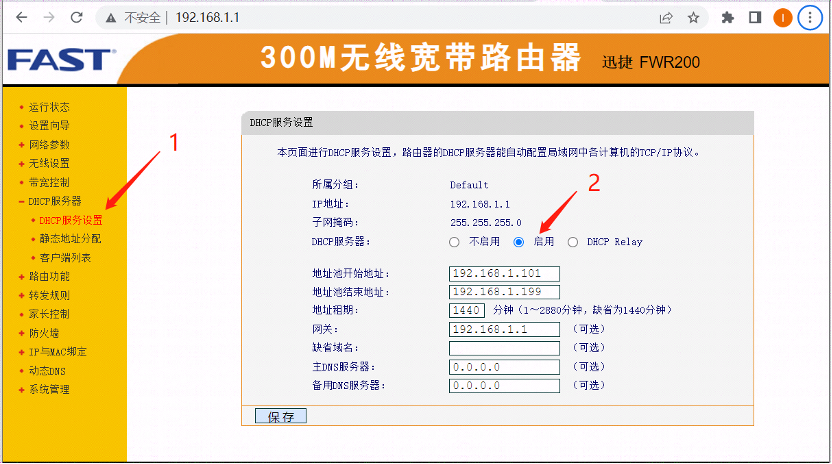The image size is (832, 464).
Task: Open the 带宽控制 page
Action: coord(49,182)
